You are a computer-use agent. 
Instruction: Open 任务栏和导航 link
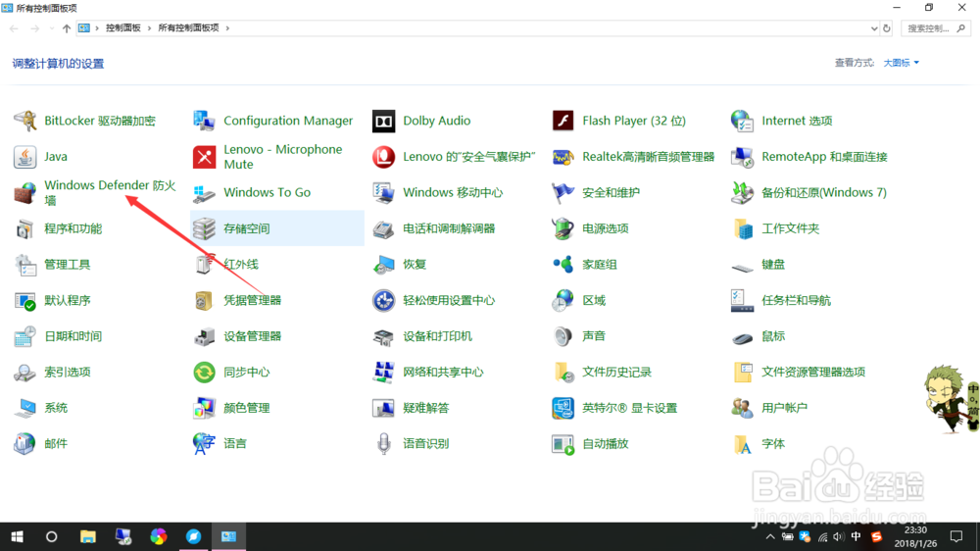pyautogui.click(x=796, y=300)
